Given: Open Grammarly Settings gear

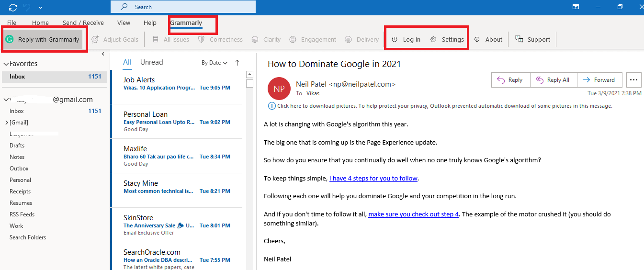Looking at the screenshot, I should click(433, 40).
